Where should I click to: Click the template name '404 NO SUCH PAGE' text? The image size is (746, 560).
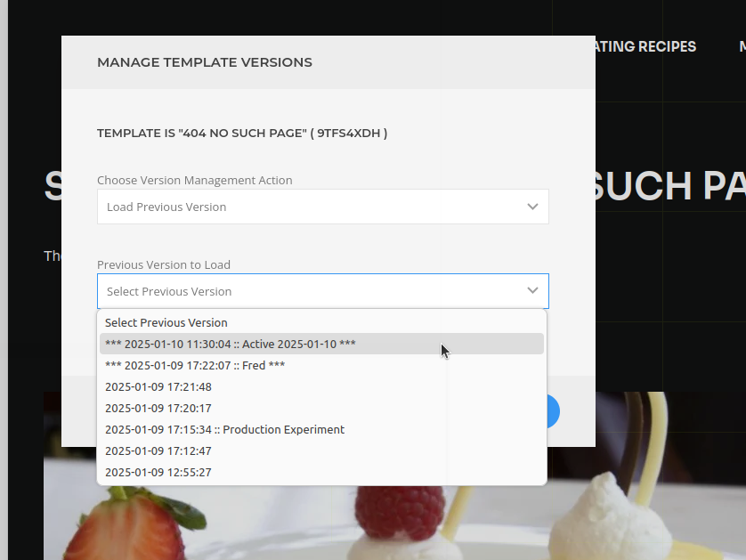point(243,134)
